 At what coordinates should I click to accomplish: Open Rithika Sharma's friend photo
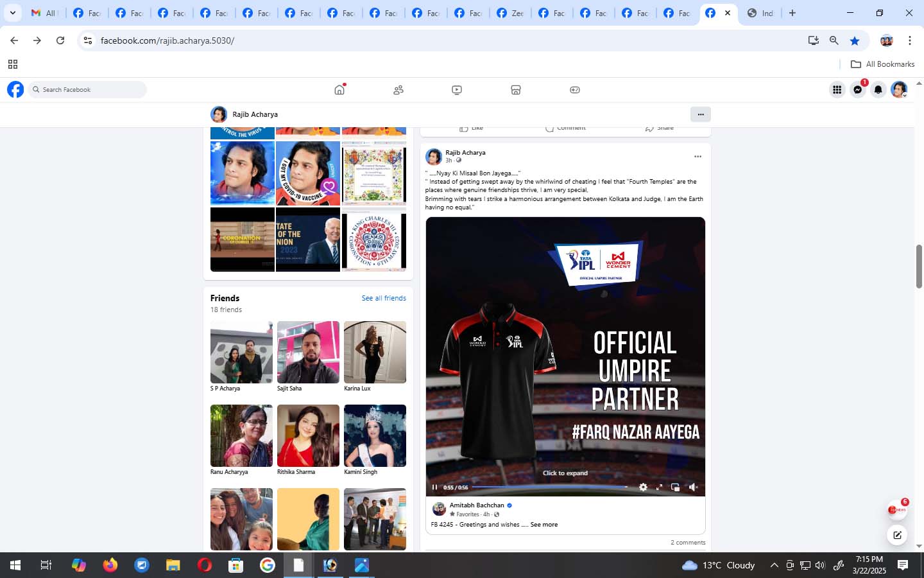[x=308, y=436]
